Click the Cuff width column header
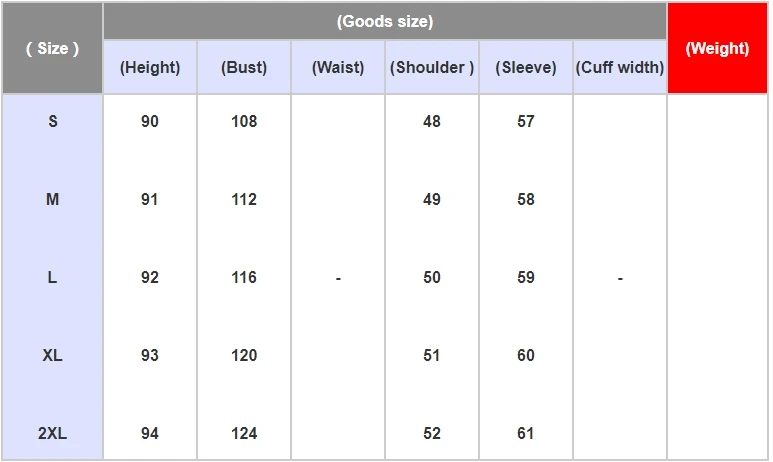This screenshot has height=462, width=773. tap(620, 67)
